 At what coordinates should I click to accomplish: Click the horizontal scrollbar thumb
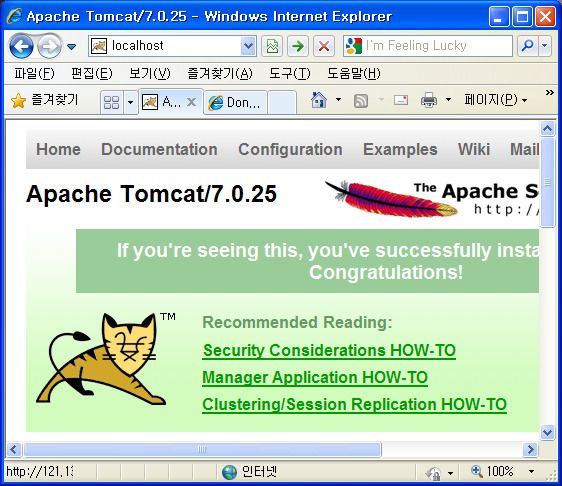pyautogui.click(x=202, y=449)
